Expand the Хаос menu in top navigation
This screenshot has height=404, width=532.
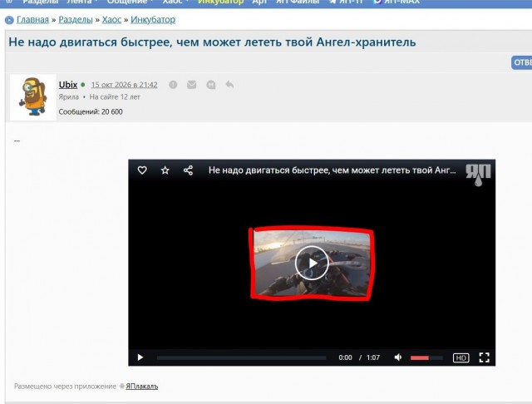(x=175, y=2)
